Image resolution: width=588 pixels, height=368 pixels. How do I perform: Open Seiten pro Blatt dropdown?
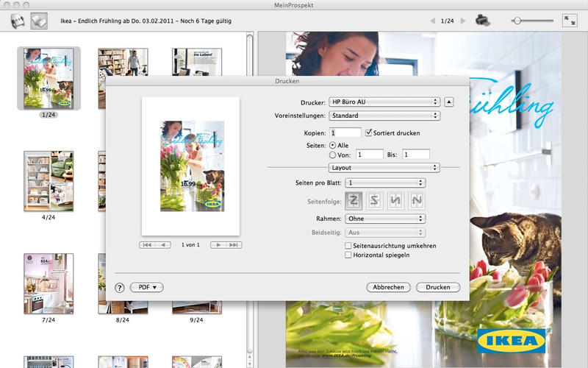pos(385,183)
